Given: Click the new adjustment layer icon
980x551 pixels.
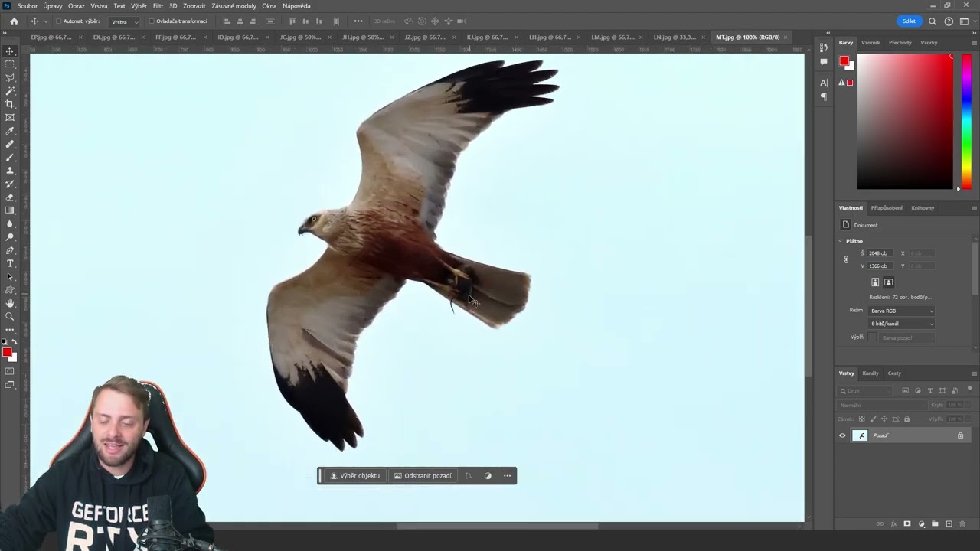Looking at the screenshot, I should (921, 524).
